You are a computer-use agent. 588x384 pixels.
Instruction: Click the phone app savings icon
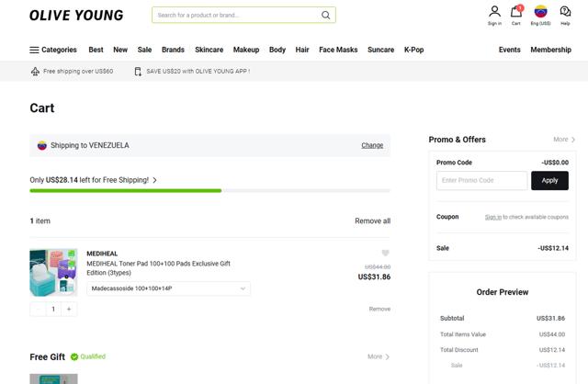[138, 72]
